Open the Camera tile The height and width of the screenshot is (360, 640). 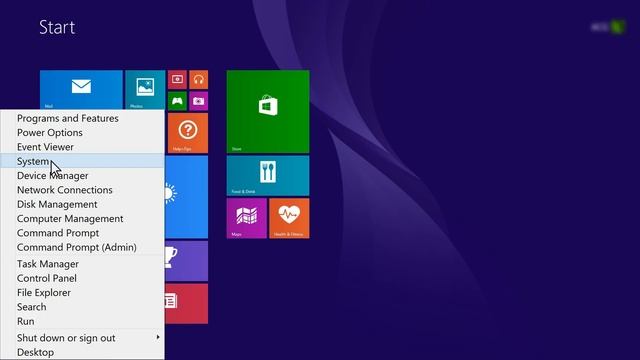(198, 101)
